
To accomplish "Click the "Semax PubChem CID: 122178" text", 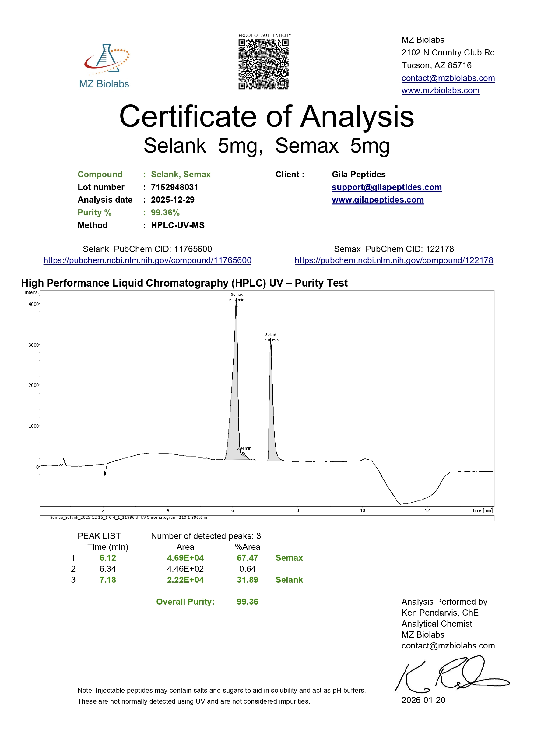I will 394,249.
